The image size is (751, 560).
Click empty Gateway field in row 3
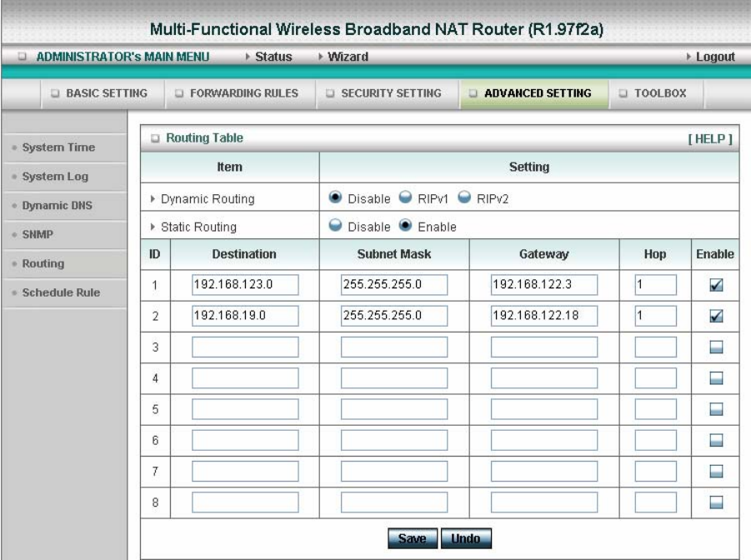(x=544, y=347)
